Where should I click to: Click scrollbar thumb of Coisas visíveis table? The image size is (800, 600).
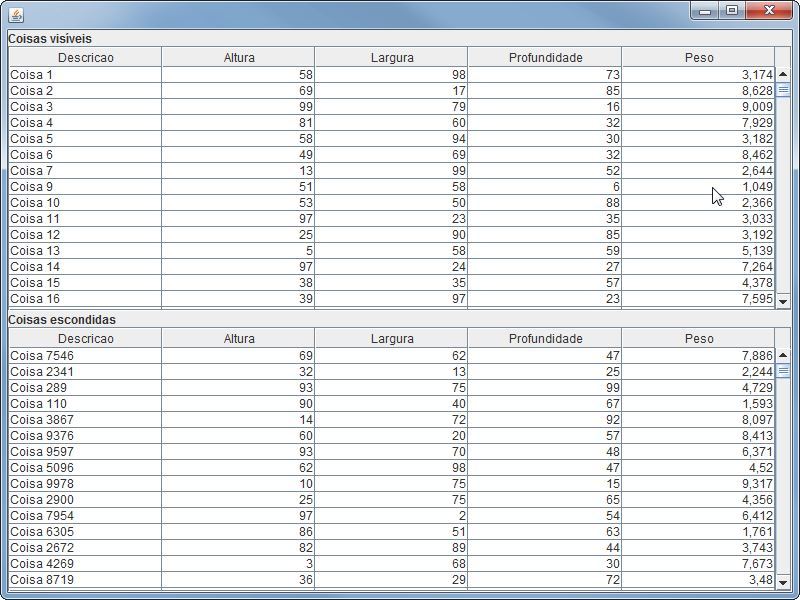[x=783, y=90]
